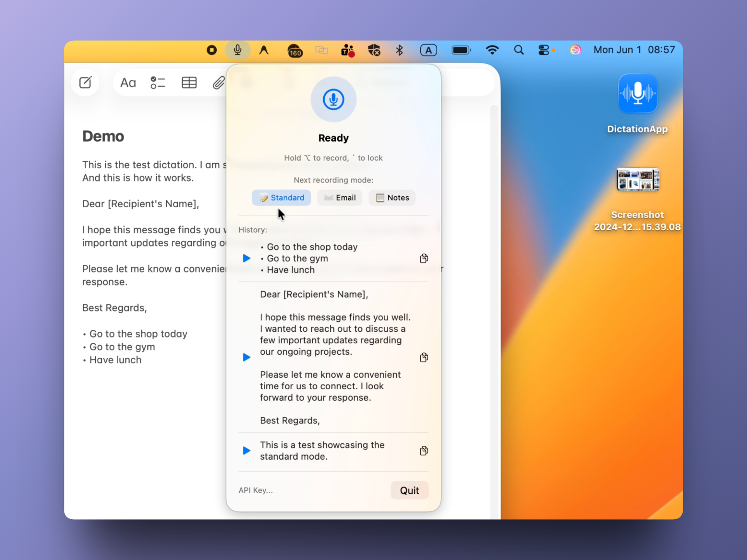Open the Bluetooth menu
747x560 pixels.
point(399,50)
